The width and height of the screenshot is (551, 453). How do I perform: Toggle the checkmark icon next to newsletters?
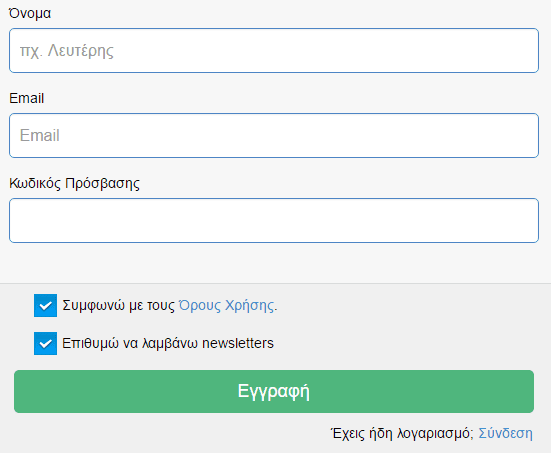coord(45,344)
